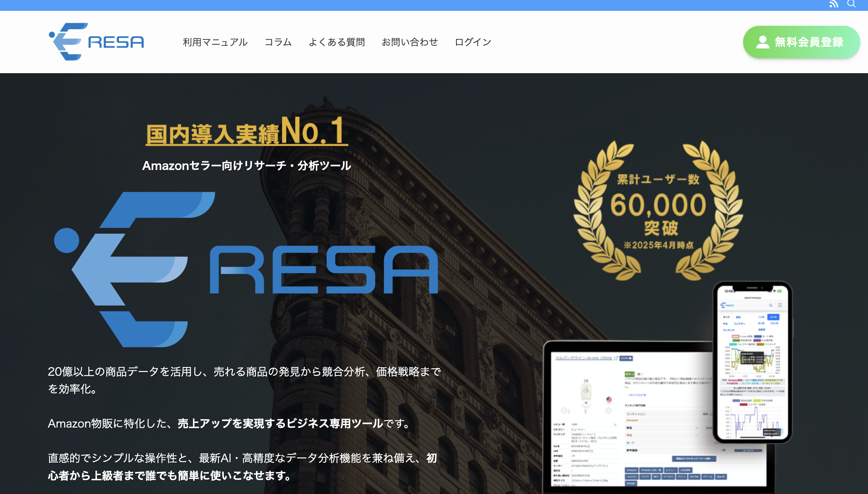Screen dimensions: 868x494
Task: Click the Amazonセラー向けリサーチ・分析ツール subtitle
Action: (247, 166)
